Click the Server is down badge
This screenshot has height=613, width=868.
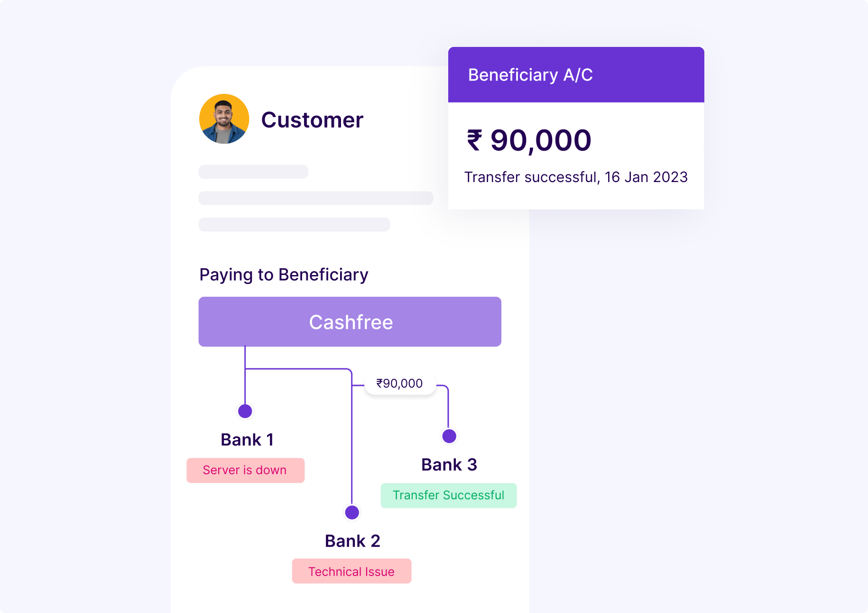click(245, 470)
